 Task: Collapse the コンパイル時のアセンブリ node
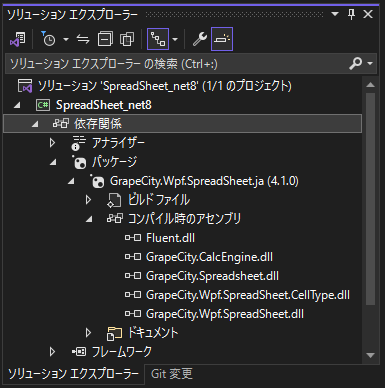[x=89, y=220]
